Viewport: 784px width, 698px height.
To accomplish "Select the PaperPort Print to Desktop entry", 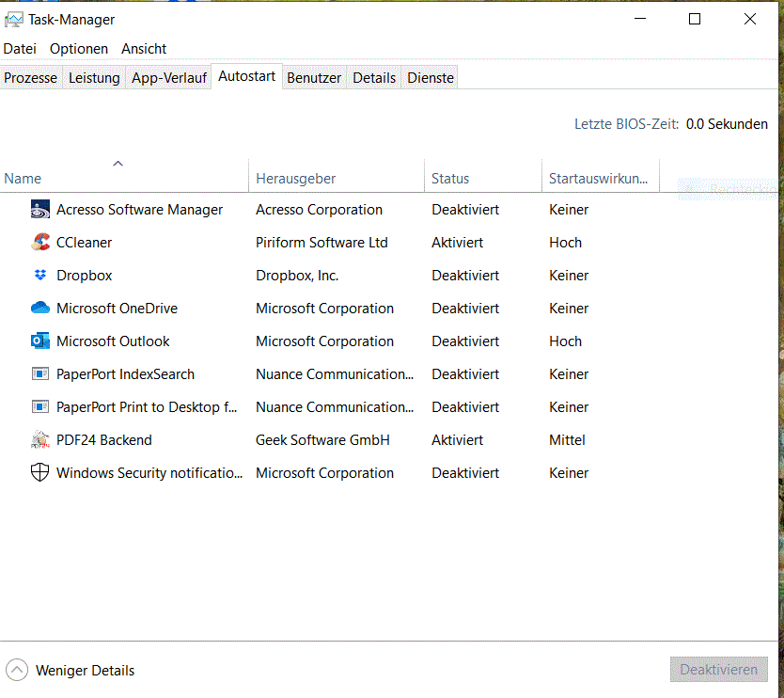I will (x=147, y=407).
